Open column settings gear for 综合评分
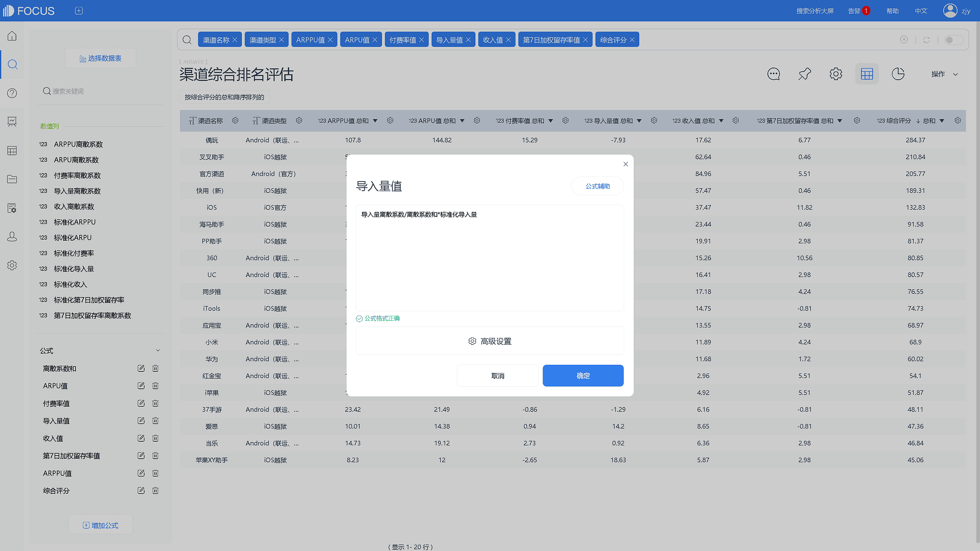 [958, 120]
